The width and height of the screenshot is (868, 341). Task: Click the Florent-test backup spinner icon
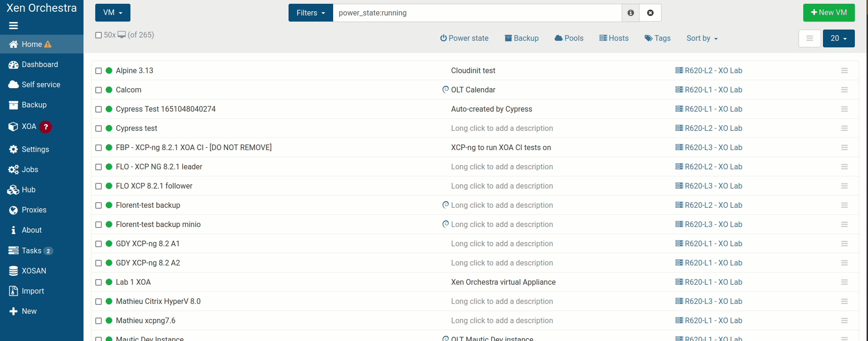pyautogui.click(x=445, y=205)
